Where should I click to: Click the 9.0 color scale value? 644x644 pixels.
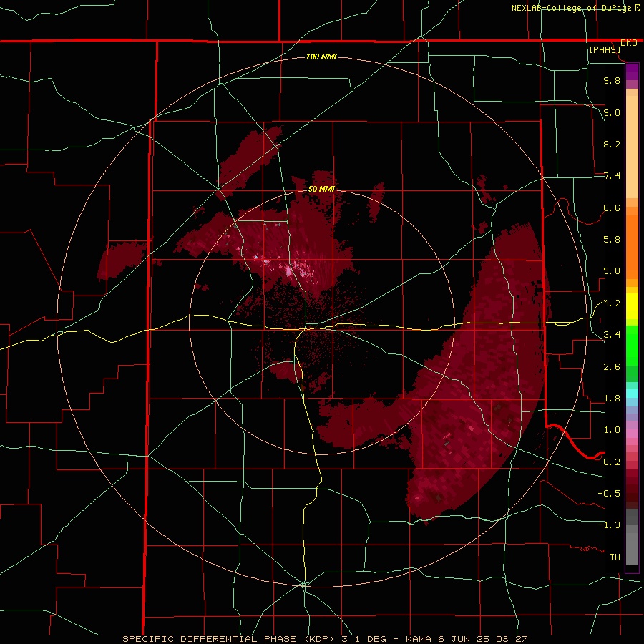[x=612, y=112]
